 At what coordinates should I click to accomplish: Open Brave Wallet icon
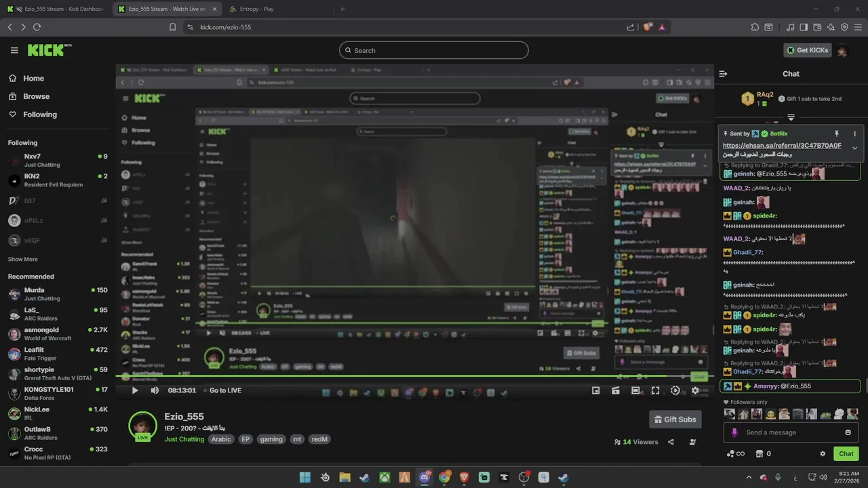(x=817, y=27)
